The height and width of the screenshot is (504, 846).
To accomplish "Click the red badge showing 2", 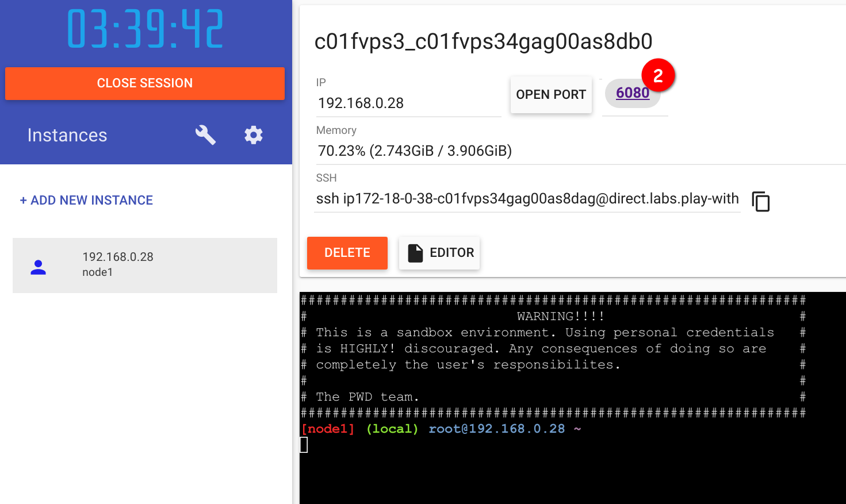I will tap(657, 75).
